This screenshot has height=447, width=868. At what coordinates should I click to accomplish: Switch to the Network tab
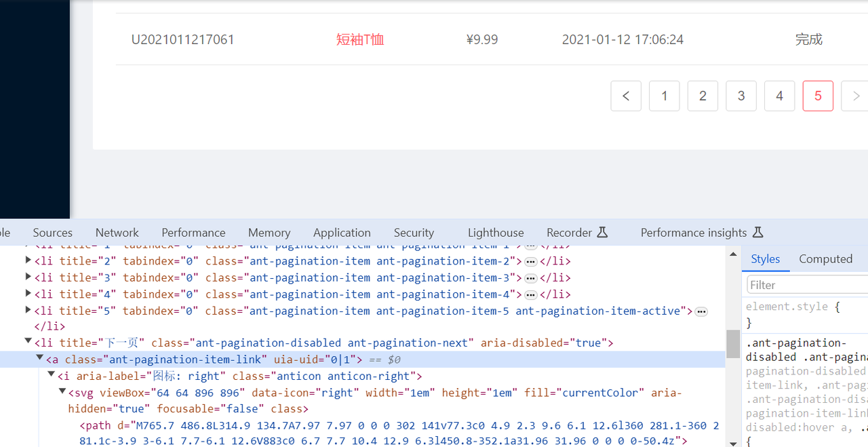[x=117, y=233]
